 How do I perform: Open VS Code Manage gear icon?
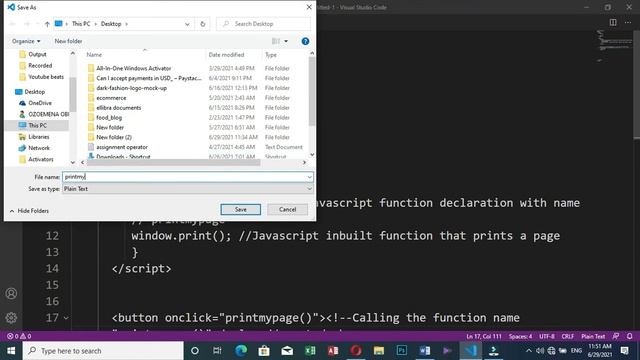(11, 318)
